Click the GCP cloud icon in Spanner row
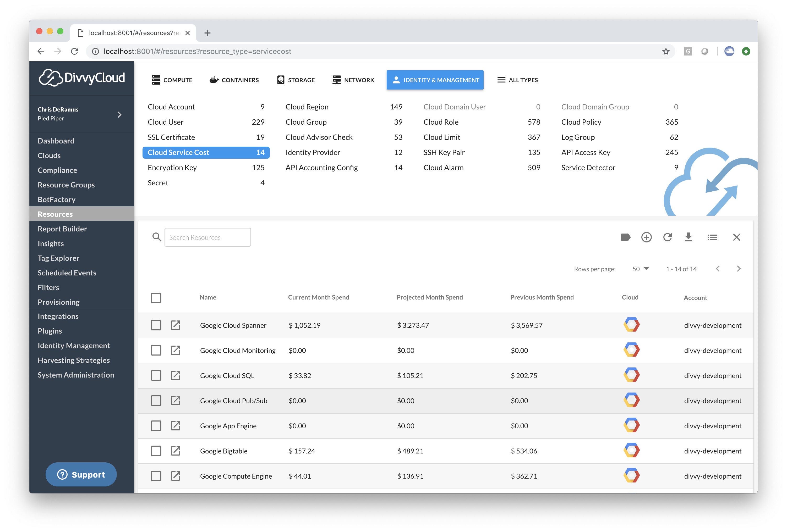Viewport: 787px width, 532px height. (x=631, y=325)
